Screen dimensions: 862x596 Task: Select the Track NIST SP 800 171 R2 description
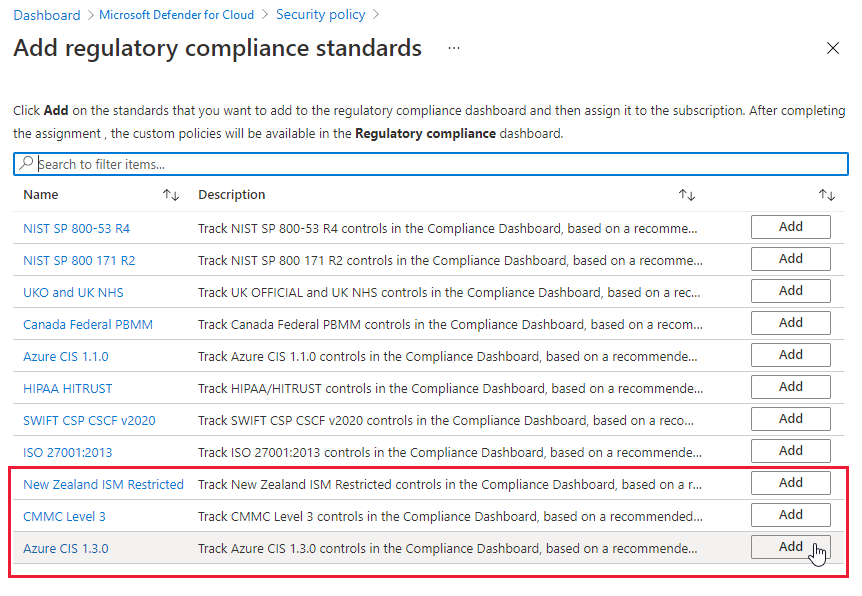coord(450,261)
